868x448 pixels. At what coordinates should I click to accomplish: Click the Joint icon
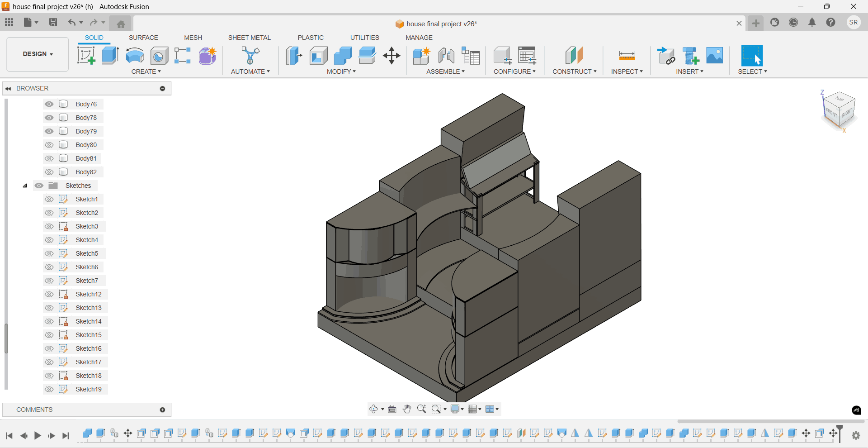(x=446, y=56)
